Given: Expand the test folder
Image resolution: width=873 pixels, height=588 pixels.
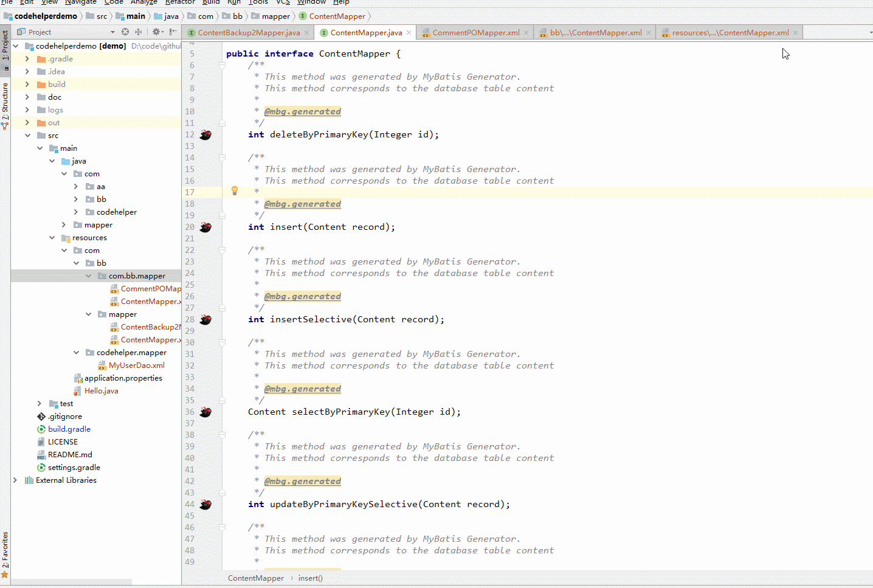Looking at the screenshot, I should click(40, 404).
